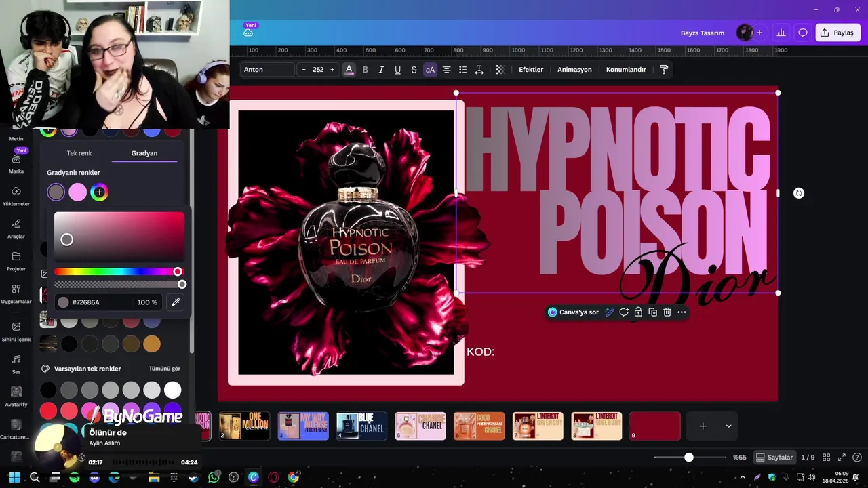The image size is (868, 488).
Task: Expand add page options chevron
Action: click(x=728, y=426)
